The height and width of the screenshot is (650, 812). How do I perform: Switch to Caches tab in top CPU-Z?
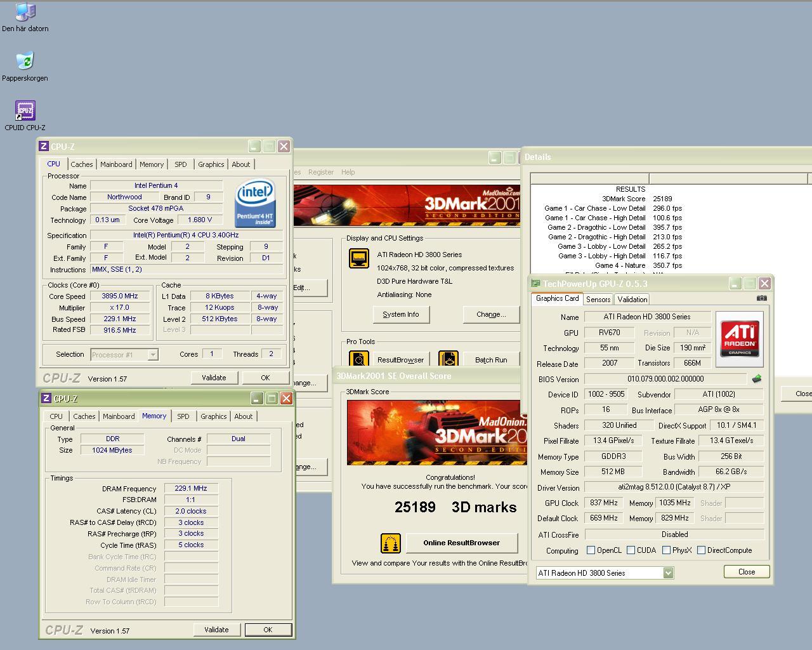(82, 164)
